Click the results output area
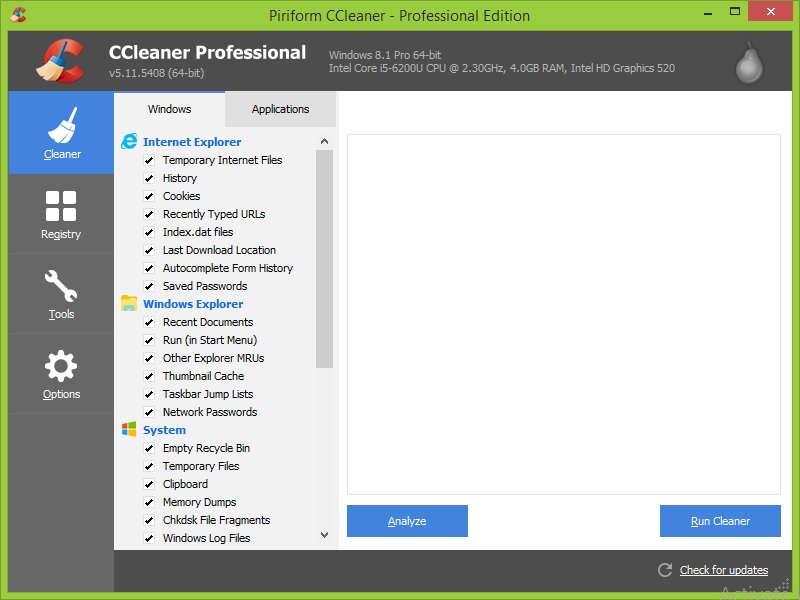 pos(564,314)
